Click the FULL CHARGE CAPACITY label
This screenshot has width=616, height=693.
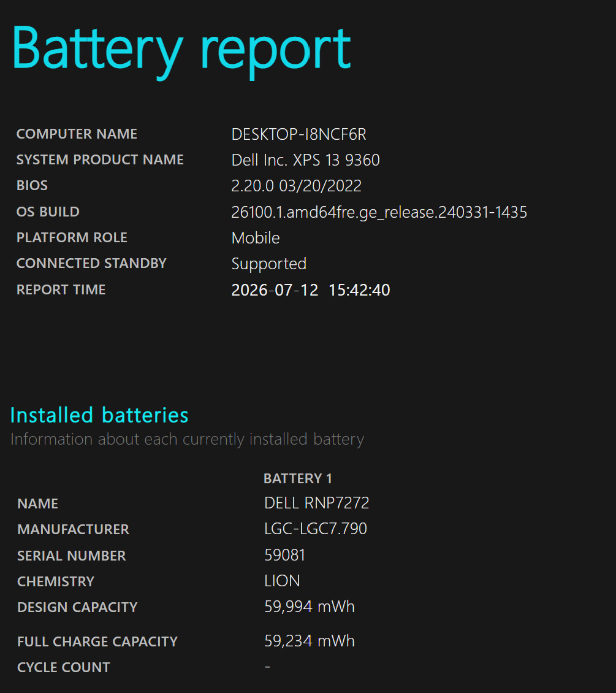pos(97,641)
